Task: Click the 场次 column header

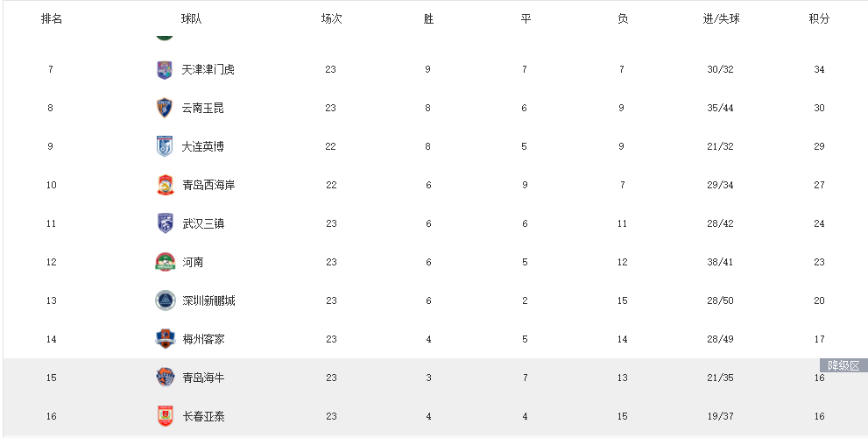Action: pos(331,18)
